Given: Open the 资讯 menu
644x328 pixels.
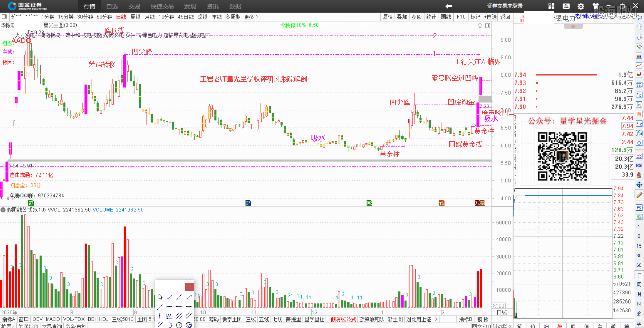Looking at the screenshot, I should [212, 6].
